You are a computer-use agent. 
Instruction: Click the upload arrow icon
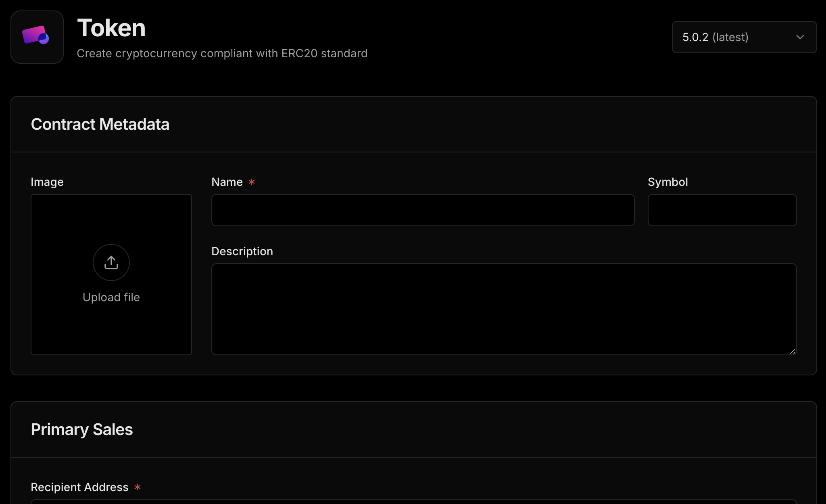pyautogui.click(x=111, y=262)
